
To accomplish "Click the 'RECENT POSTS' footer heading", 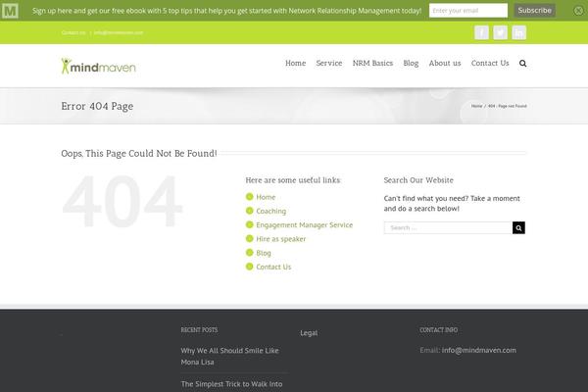I will 199,329.
